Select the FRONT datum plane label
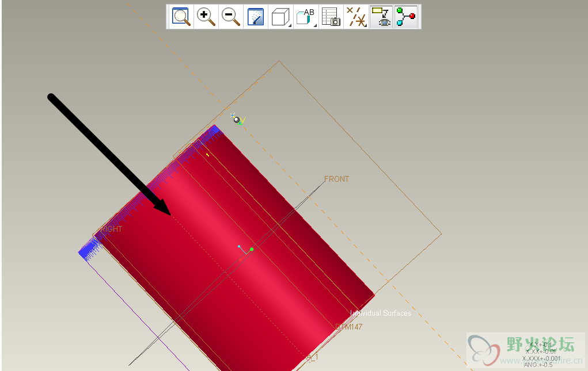This screenshot has width=588, height=371. [336, 179]
